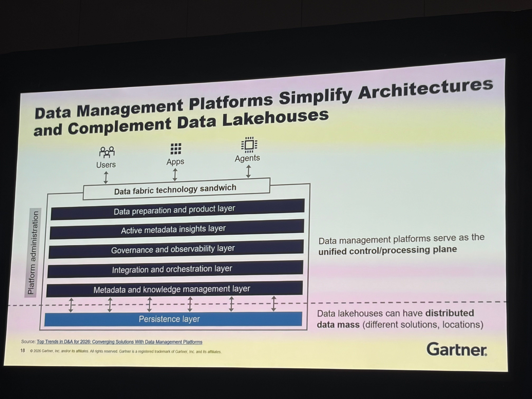Screen dimensions: 532x399
Task: Click the Users people icon
Action: click(x=107, y=152)
